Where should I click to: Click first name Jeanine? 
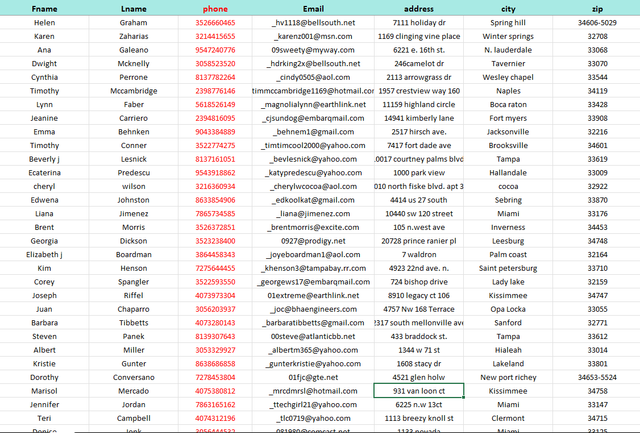pos(44,118)
